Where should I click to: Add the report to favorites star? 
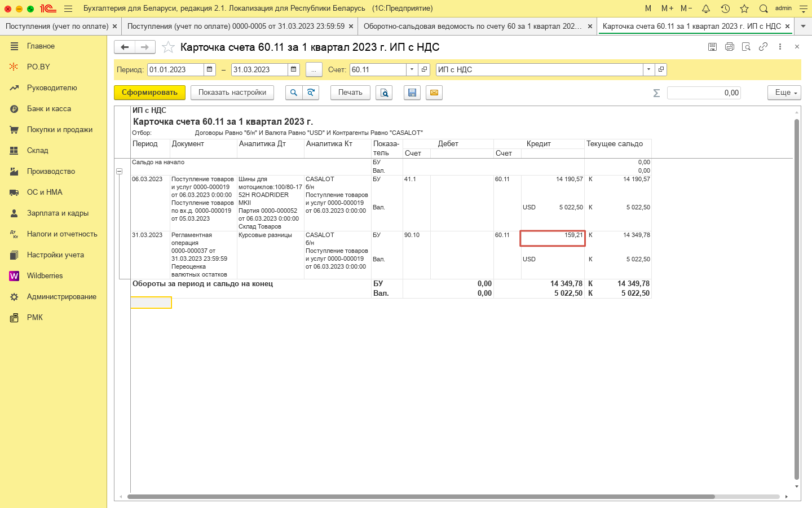[x=168, y=47]
